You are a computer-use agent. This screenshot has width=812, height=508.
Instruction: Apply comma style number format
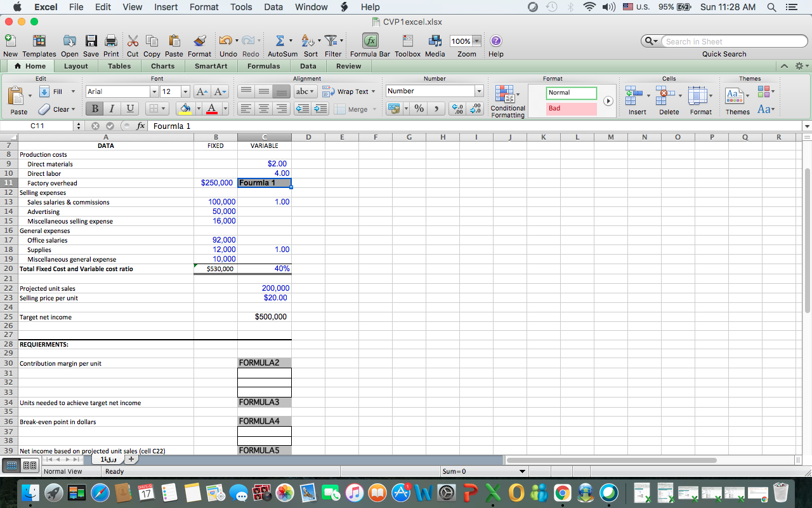click(x=436, y=109)
